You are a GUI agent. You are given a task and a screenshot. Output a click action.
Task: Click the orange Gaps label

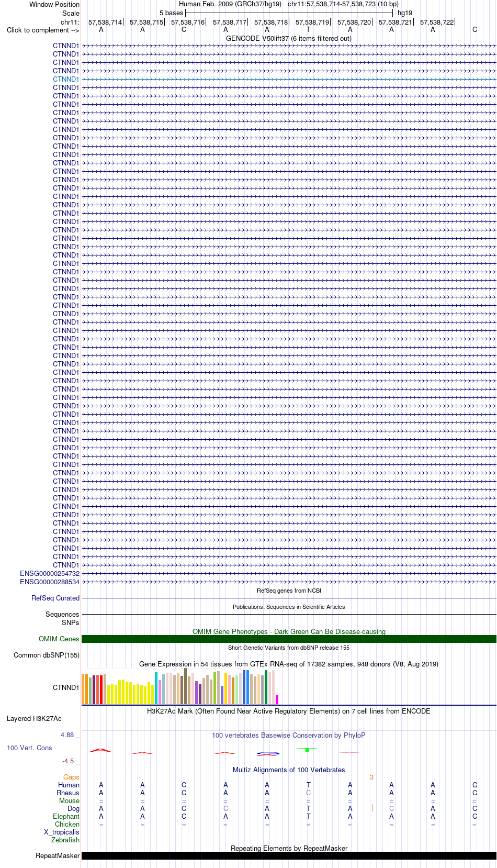71,777
